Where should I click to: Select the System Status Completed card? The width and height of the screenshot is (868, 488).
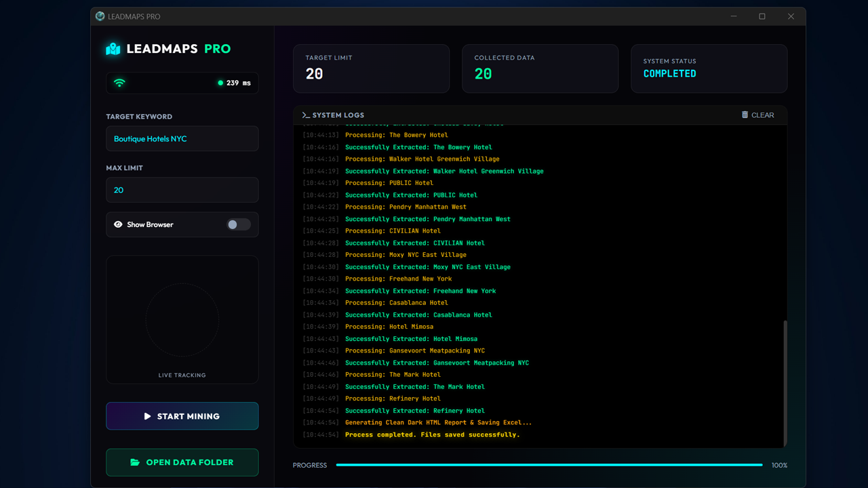pyautogui.click(x=709, y=68)
